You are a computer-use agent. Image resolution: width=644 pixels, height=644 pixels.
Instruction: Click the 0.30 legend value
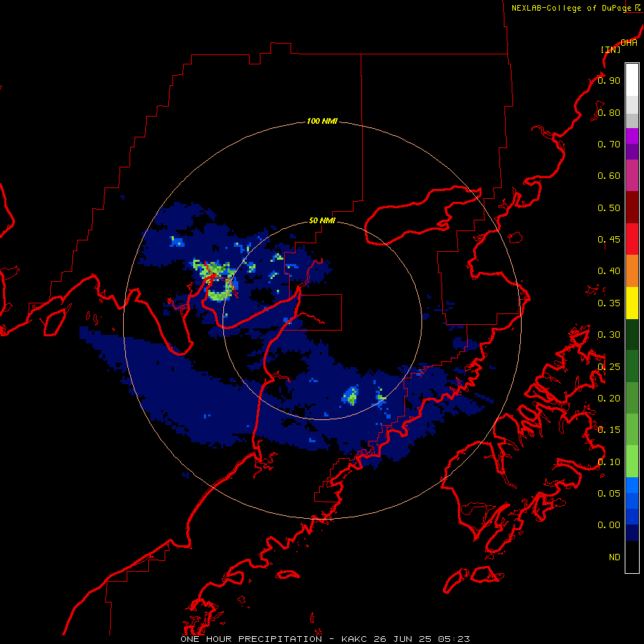[x=609, y=335]
